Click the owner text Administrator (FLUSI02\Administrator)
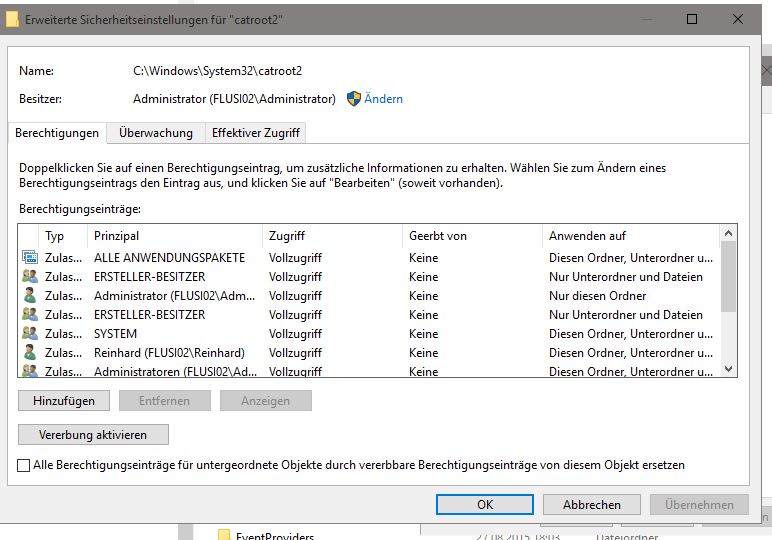The height and width of the screenshot is (540, 772). 234,98
